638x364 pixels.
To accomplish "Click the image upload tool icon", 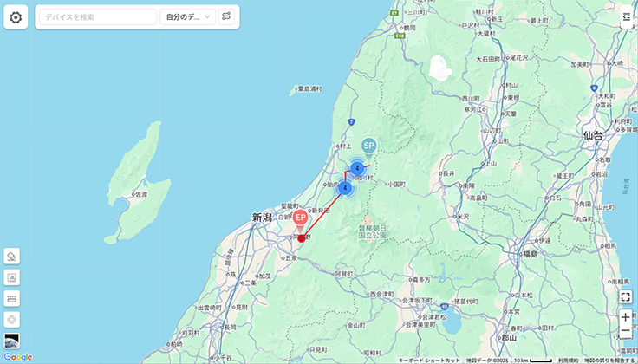I will [12, 277].
